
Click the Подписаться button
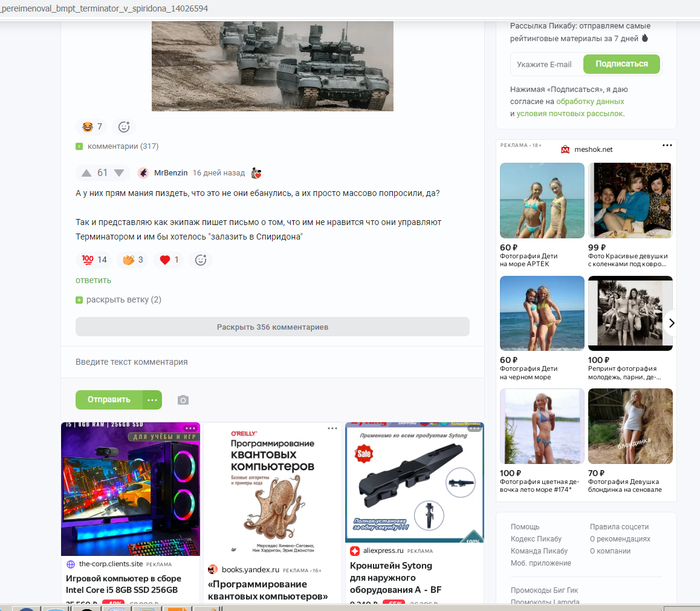point(621,64)
